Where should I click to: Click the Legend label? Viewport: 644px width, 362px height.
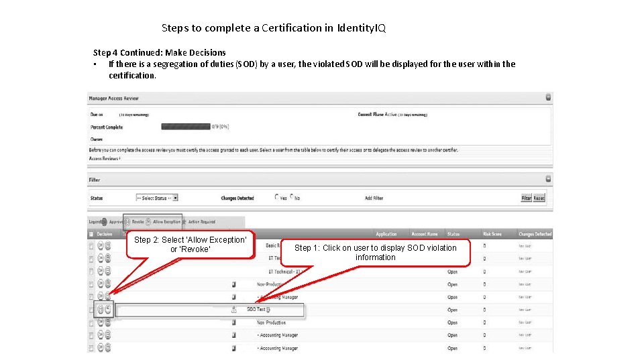(95, 222)
